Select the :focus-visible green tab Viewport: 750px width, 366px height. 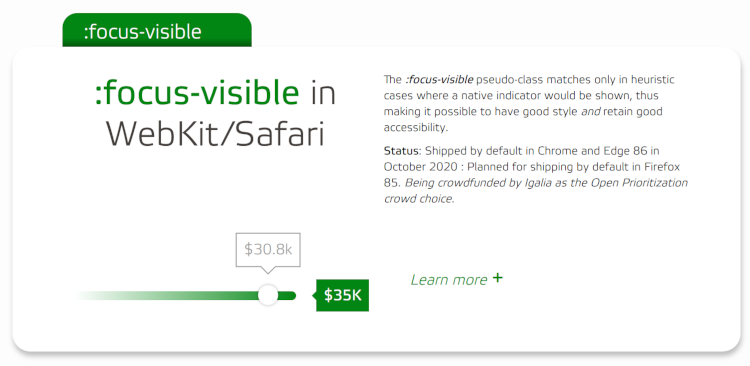[157, 30]
